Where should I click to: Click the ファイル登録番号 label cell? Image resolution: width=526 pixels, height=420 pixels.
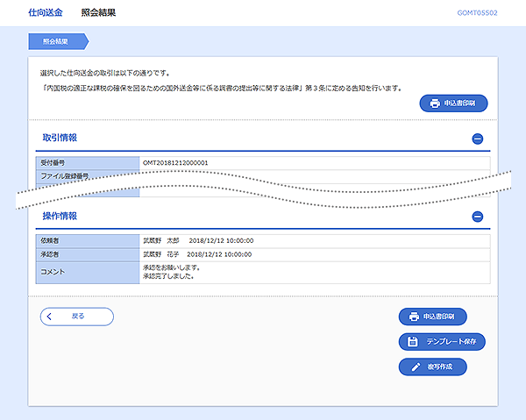[66, 176]
